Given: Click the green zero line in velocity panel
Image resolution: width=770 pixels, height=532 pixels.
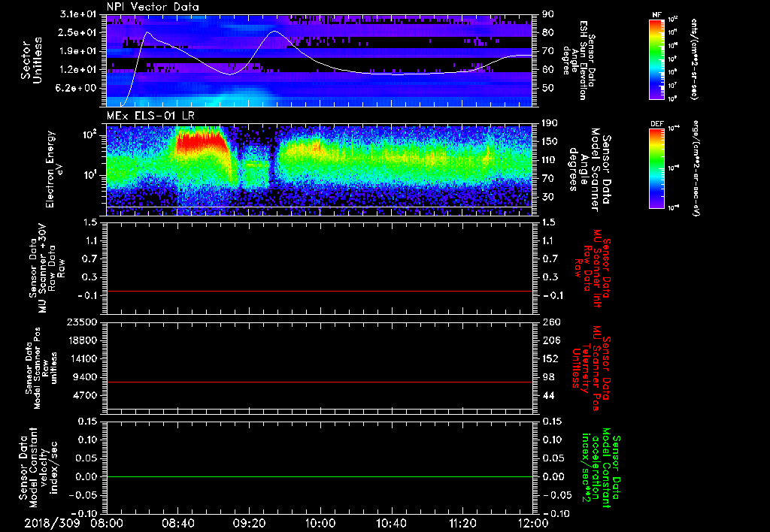Looking at the screenshot, I should point(320,476).
